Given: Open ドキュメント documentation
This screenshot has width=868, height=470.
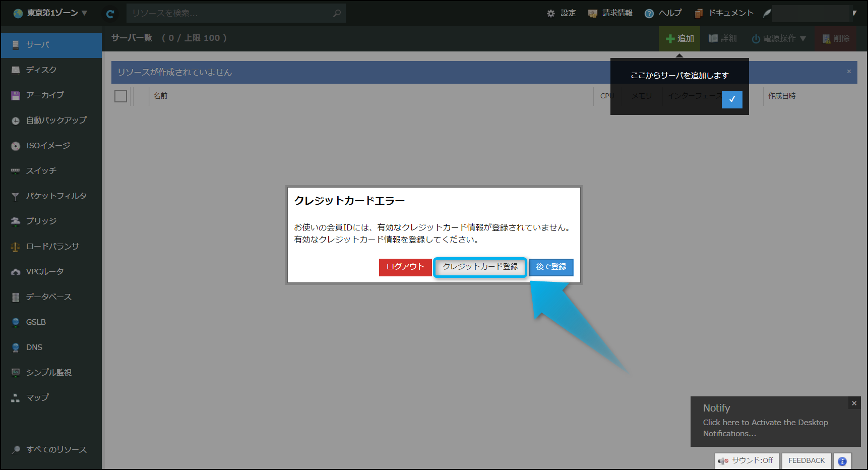Looking at the screenshot, I should pos(724,13).
